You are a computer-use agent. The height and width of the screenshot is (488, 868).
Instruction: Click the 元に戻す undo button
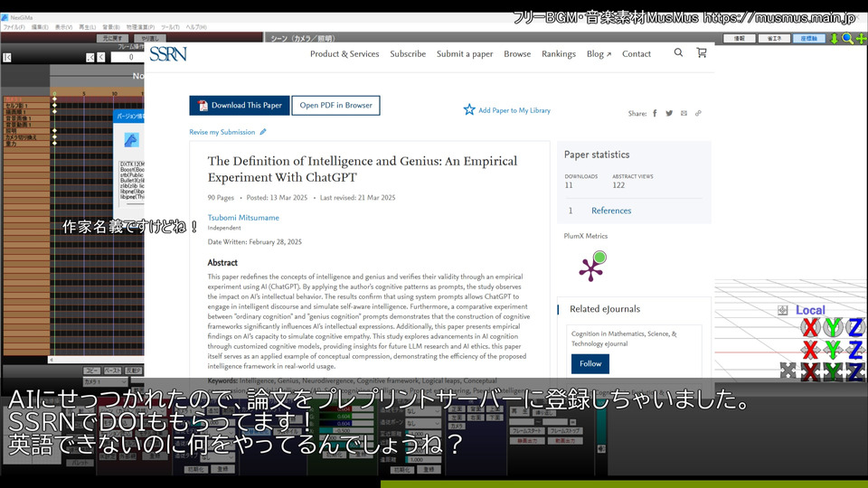(x=112, y=38)
